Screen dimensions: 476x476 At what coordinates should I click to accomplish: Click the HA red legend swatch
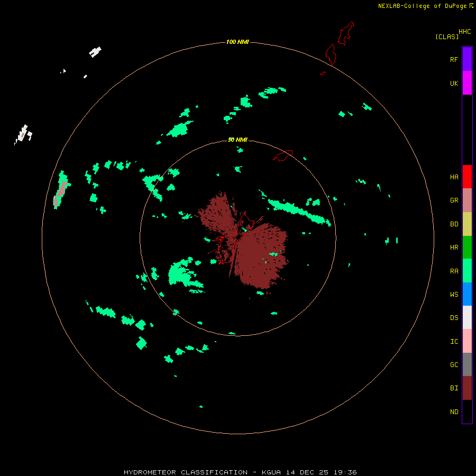467,177
